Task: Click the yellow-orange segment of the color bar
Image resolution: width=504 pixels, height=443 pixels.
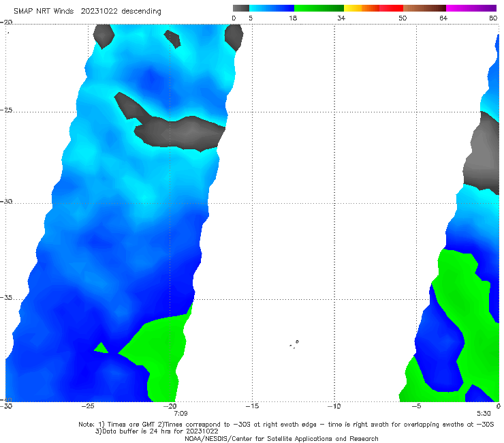Action: click(362, 8)
